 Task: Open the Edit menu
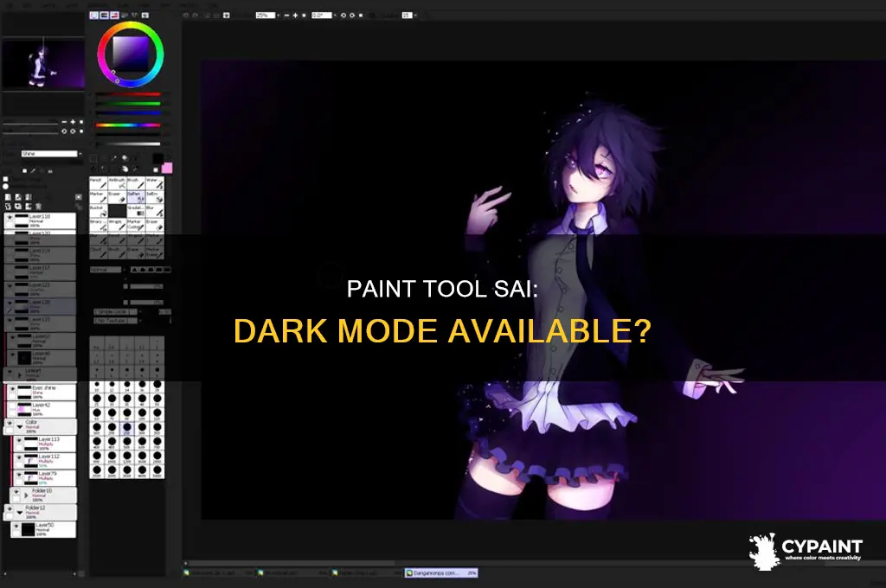(x=28, y=4)
